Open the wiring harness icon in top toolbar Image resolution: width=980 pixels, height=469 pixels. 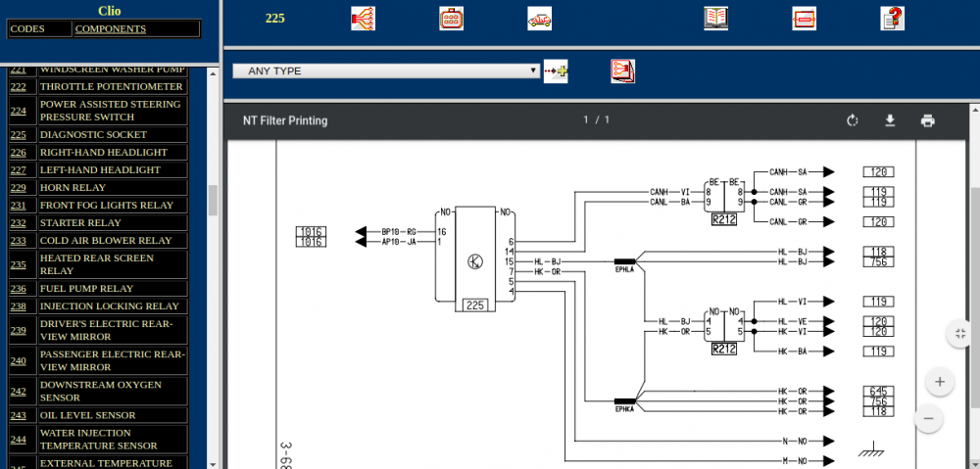364,19
